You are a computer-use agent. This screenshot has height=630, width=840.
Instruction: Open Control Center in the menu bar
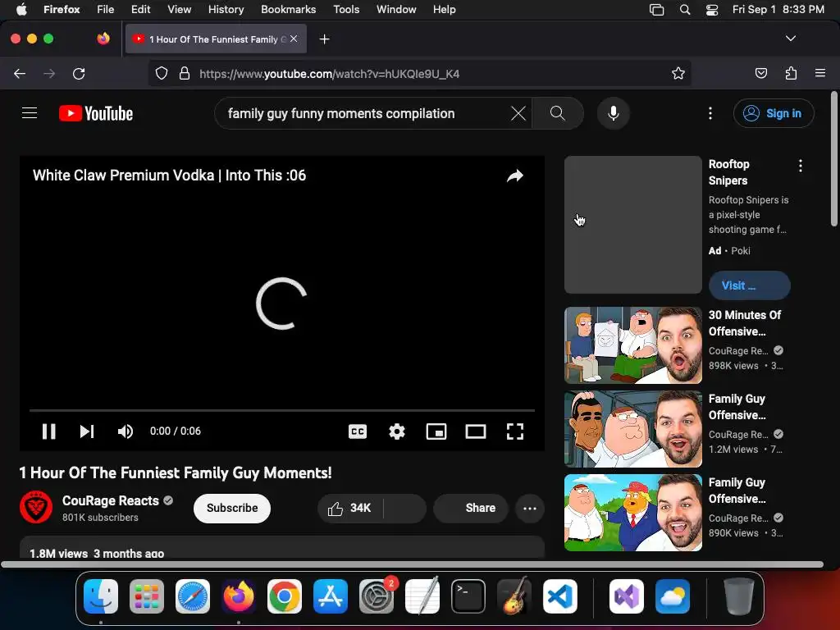tap(711, 9)
